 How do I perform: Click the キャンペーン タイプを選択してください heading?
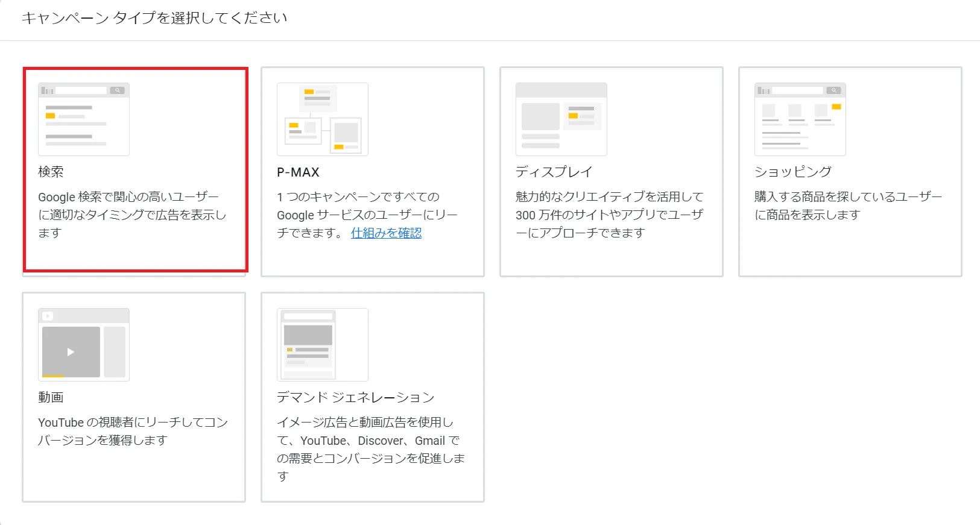(x=154, y=18)
